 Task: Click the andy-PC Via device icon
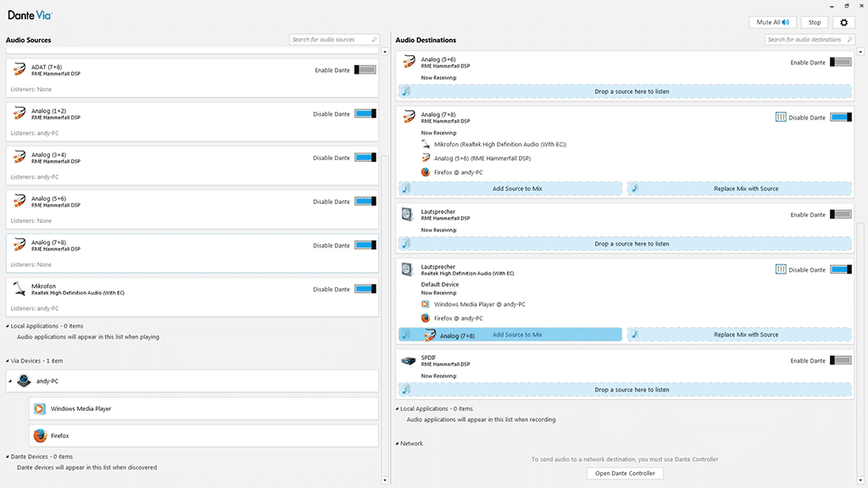point(25,381)
